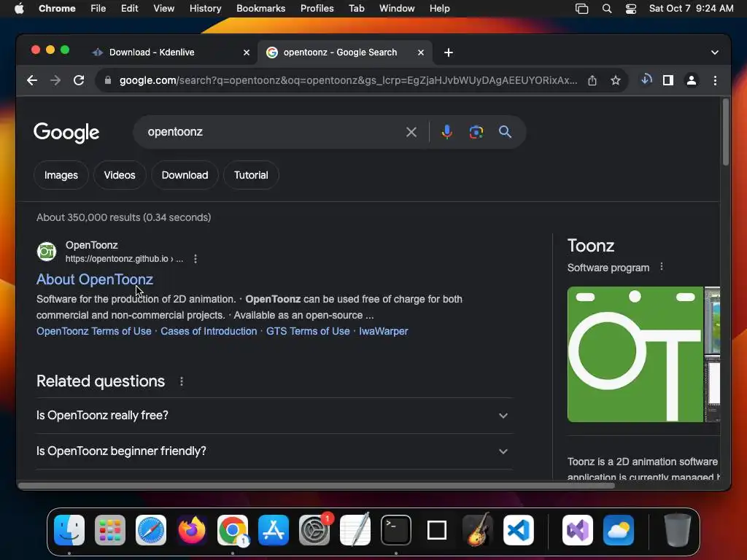Open GarageBand from the Dock

click(478, 529)
